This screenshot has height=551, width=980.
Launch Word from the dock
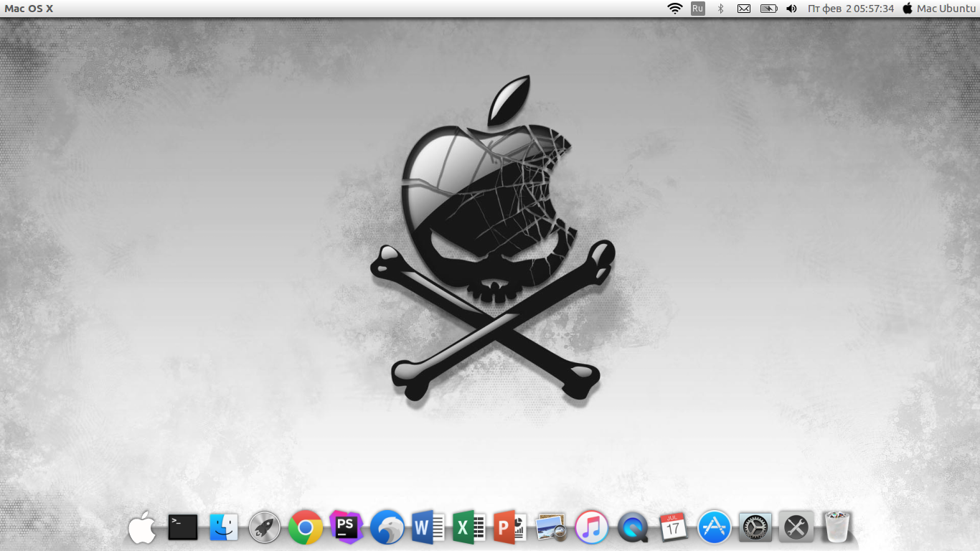click(428, 528)
